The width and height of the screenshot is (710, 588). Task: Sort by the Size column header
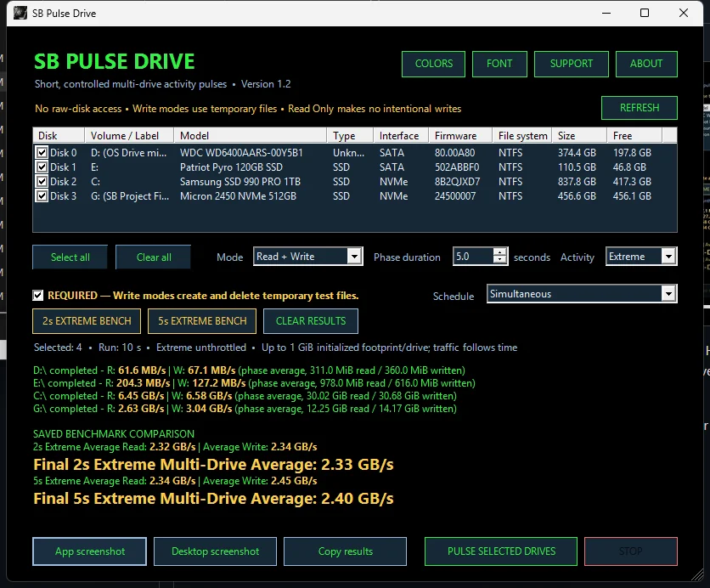[579, 135]
